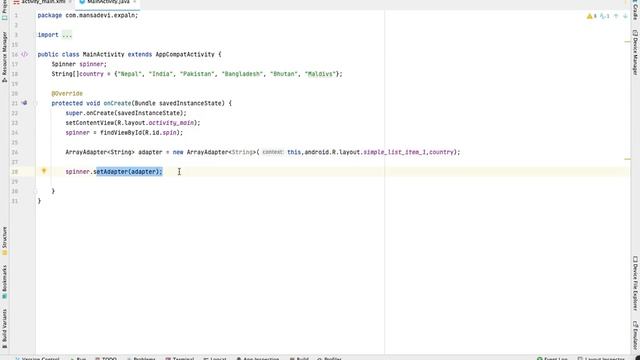Open the Layout Inspector at bottom right
This screenshot has width=640, height=360.
(601, 358)
